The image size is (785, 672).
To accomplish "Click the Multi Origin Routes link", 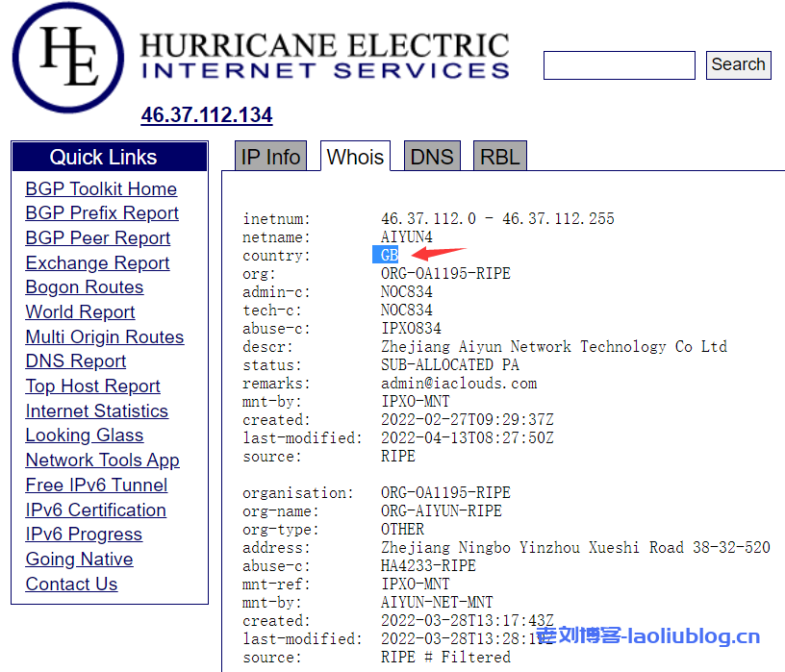I will click(105, 337).
